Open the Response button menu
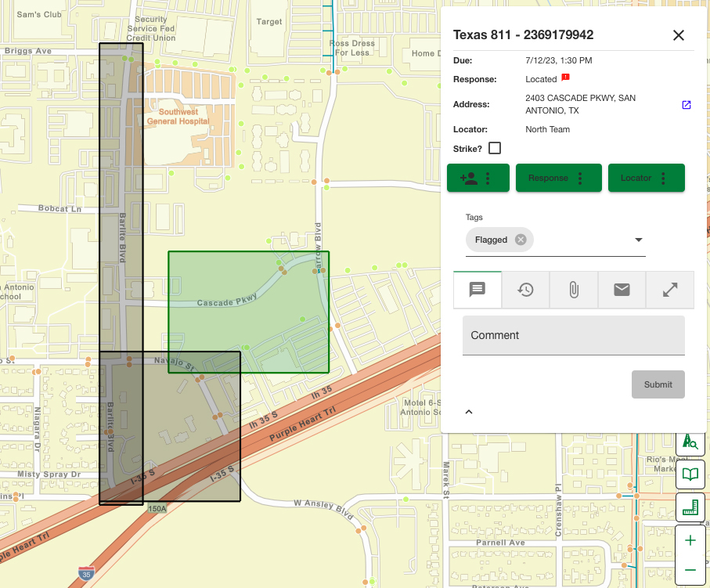710x588 pixels. point(558,178)
